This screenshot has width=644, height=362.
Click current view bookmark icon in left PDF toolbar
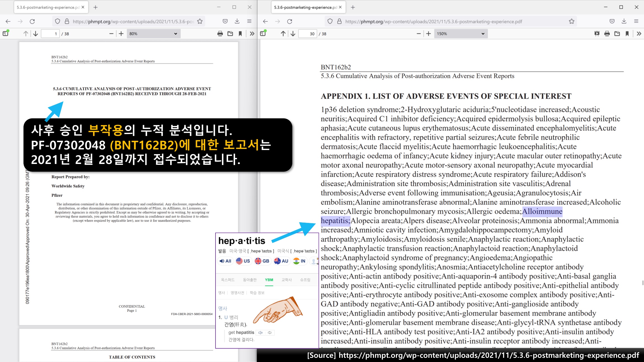240,34
